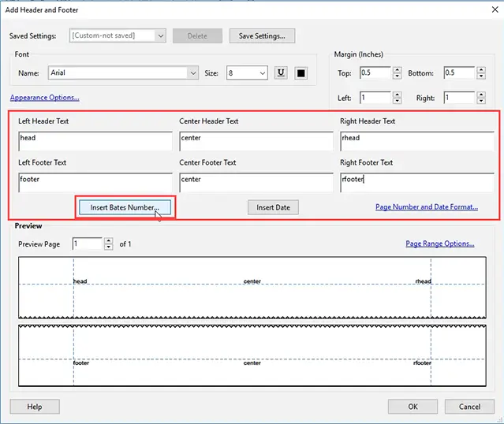Viewport: 504px width, 424px height.
Task: Click the Help button
Action: click(35, 407)
